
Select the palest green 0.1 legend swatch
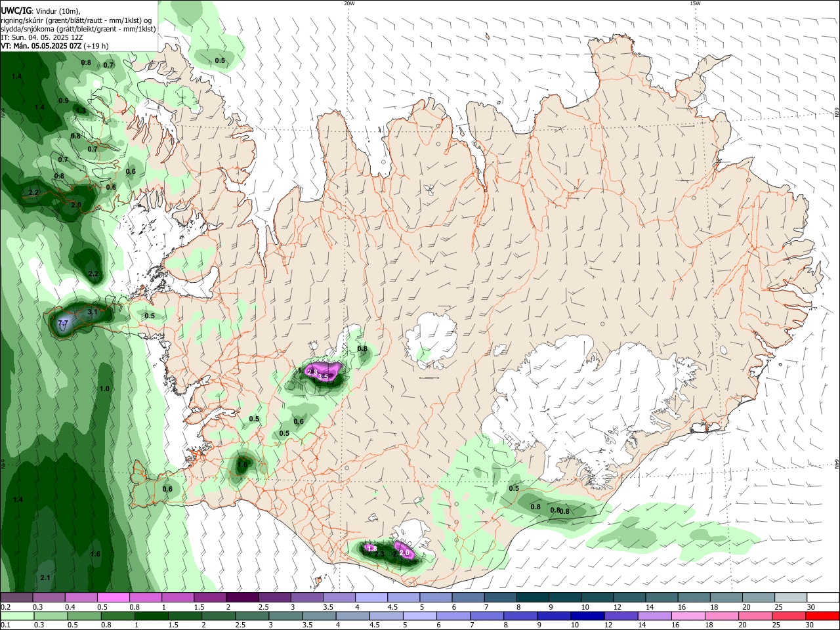(x=17, y=616)
